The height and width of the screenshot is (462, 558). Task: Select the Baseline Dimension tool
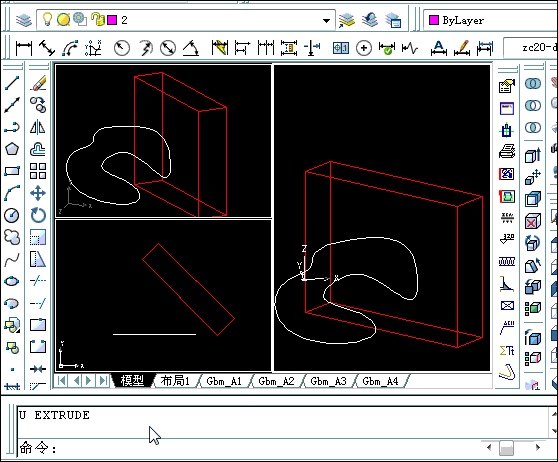[243, 48]
